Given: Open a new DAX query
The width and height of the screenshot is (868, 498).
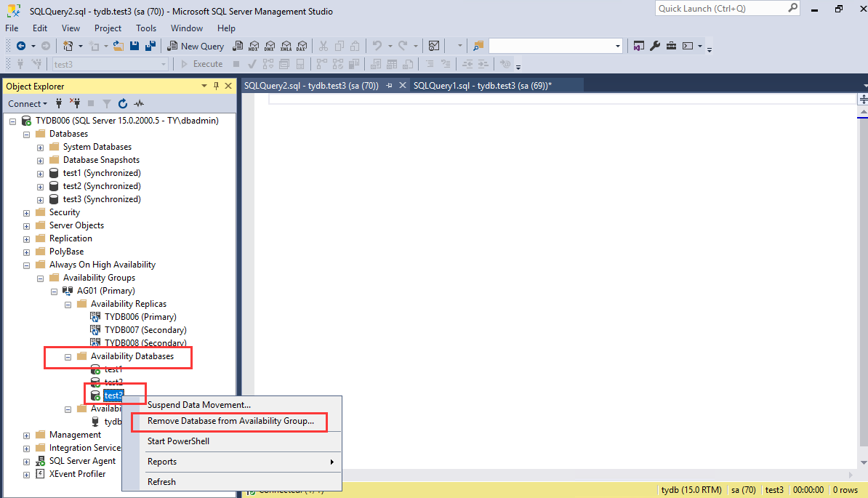Looking at the screenshot, I should (x=302, y=46).
